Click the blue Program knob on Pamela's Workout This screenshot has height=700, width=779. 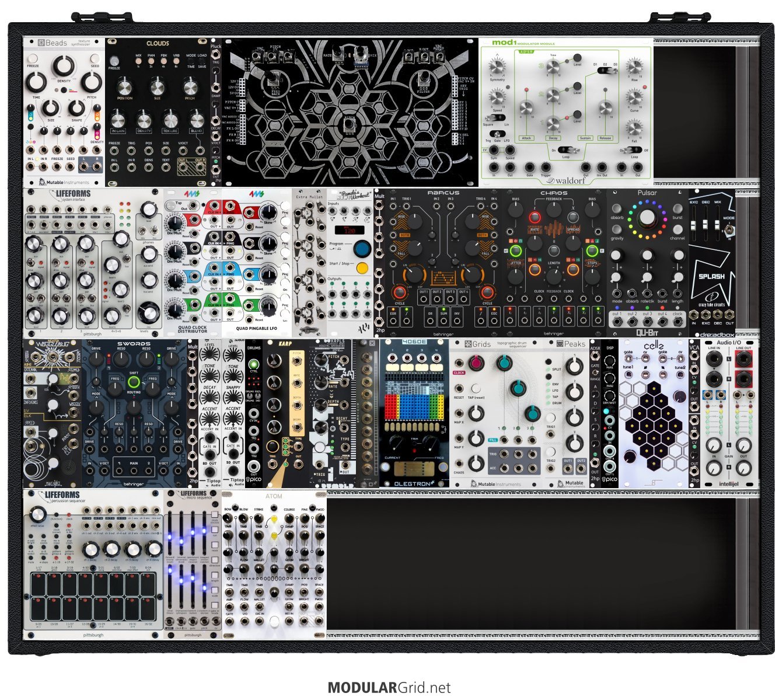click(362, 248)
